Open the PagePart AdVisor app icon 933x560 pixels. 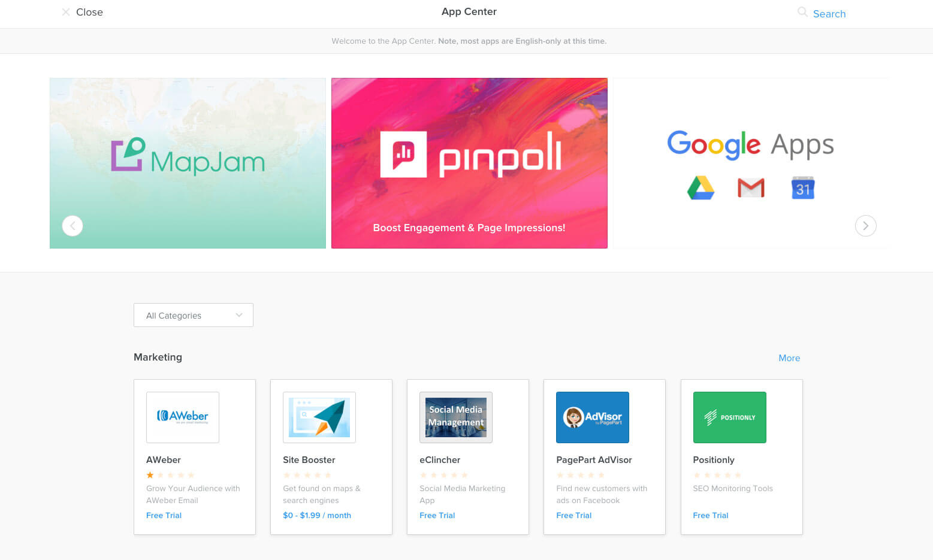click(x=593, y=417)
